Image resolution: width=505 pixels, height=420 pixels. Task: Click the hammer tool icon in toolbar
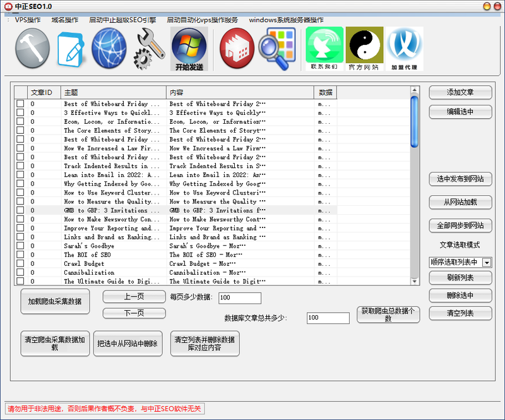pos(32,48)
